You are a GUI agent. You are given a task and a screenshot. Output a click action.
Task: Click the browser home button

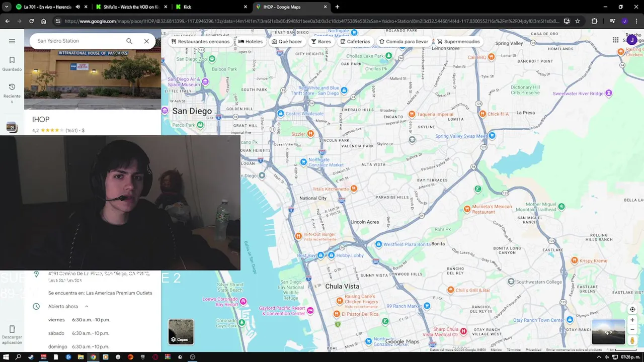(x=43, y=21)
